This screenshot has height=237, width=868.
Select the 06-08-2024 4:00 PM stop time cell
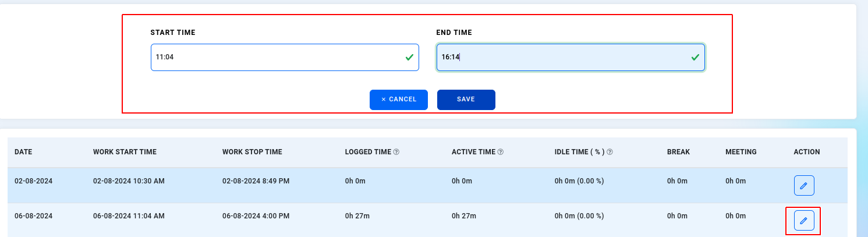click(256, 216)
